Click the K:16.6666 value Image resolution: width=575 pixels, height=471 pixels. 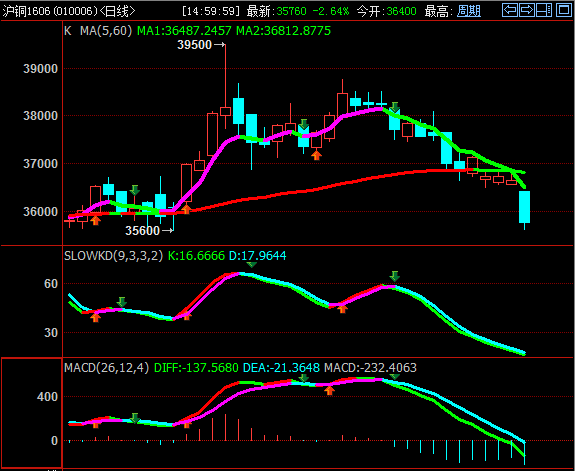[x=196, y=256]
